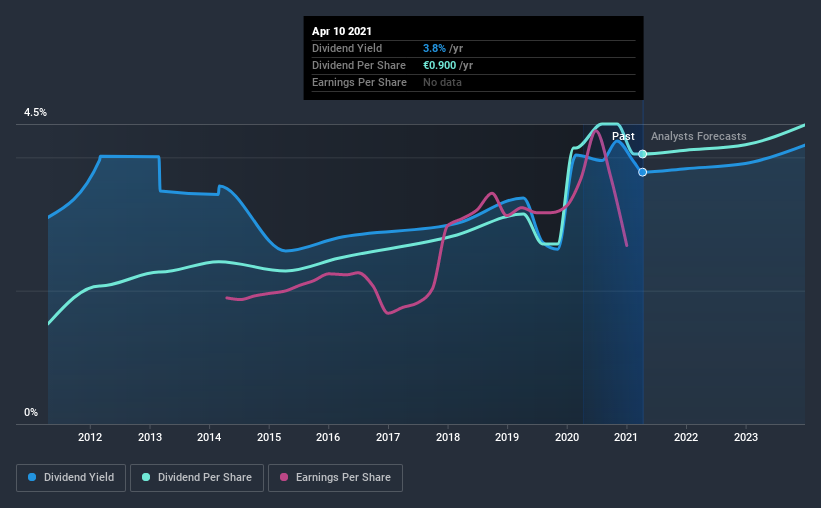Toggle the Dividend Yield legend button
The image size is (821, 508).
tap(71, 478)
